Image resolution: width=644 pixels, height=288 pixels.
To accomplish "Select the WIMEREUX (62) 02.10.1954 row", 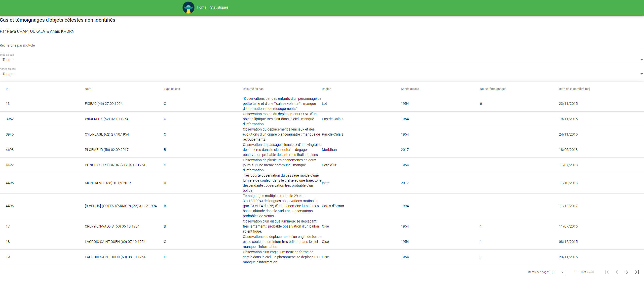I will (x=106, y=119).
